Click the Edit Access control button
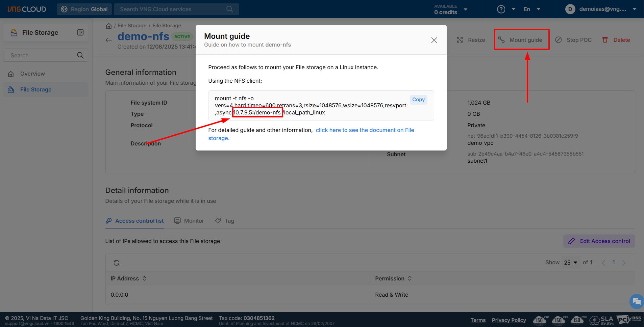Viewport: 644px width, 327px height. pyautogui.click(x=599, y=241)
